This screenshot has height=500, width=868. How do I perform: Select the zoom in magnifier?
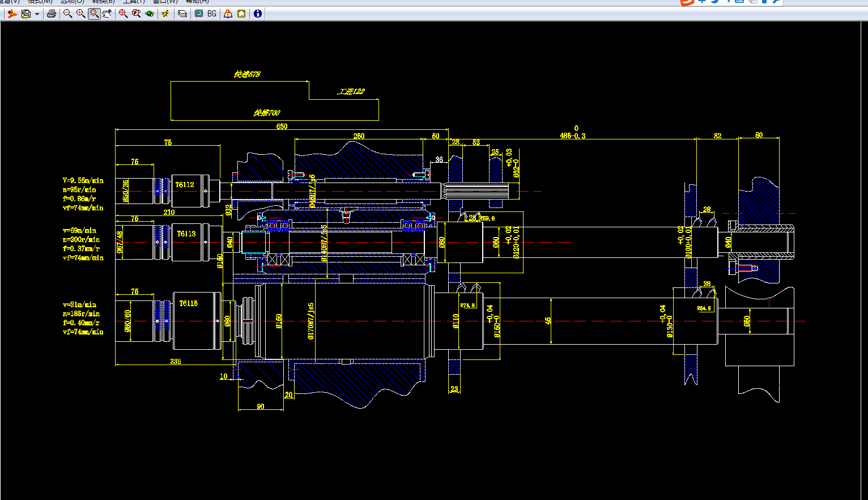[x=80, y=14]
